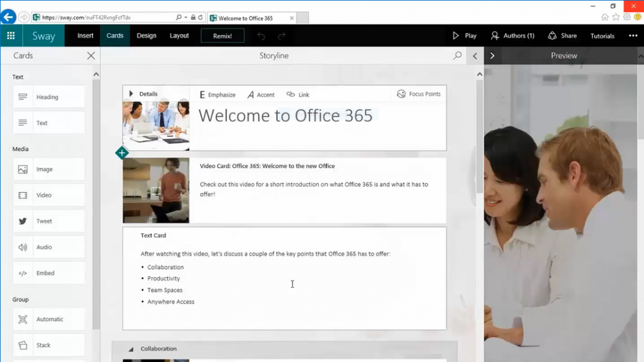Open the app launcher grid icon

point(11,36)
